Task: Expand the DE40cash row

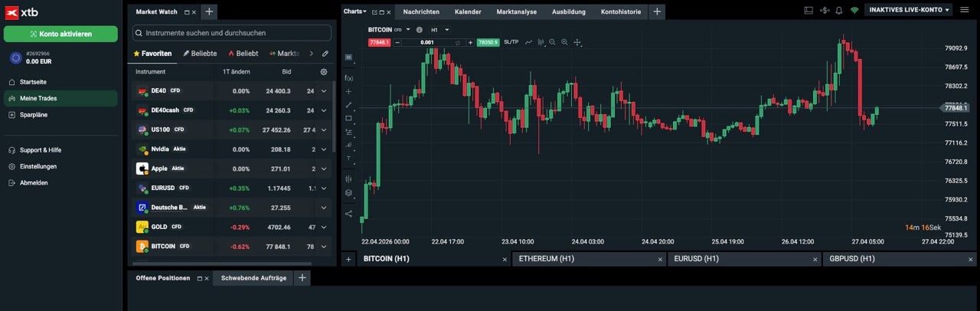Action: click(323, 110)
